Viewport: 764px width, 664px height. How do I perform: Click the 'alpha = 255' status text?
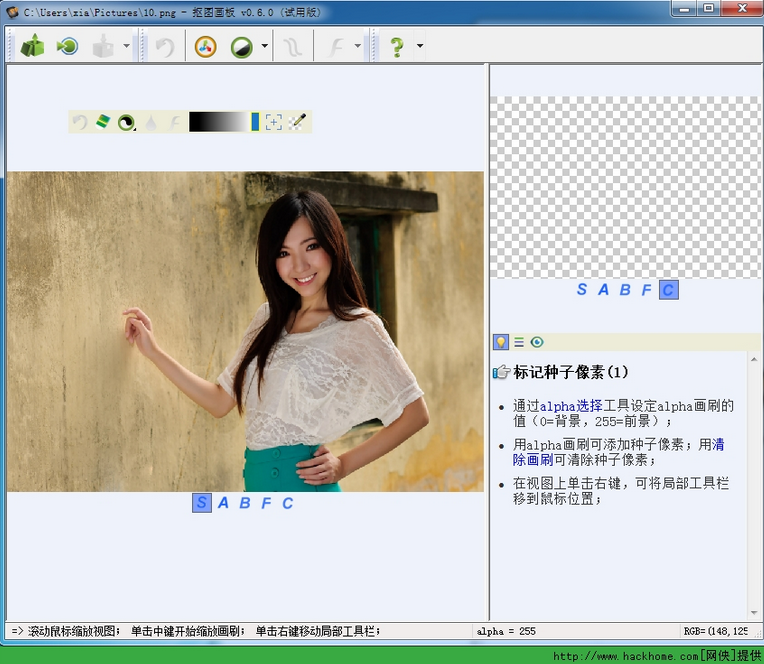[x=506, y=631]
